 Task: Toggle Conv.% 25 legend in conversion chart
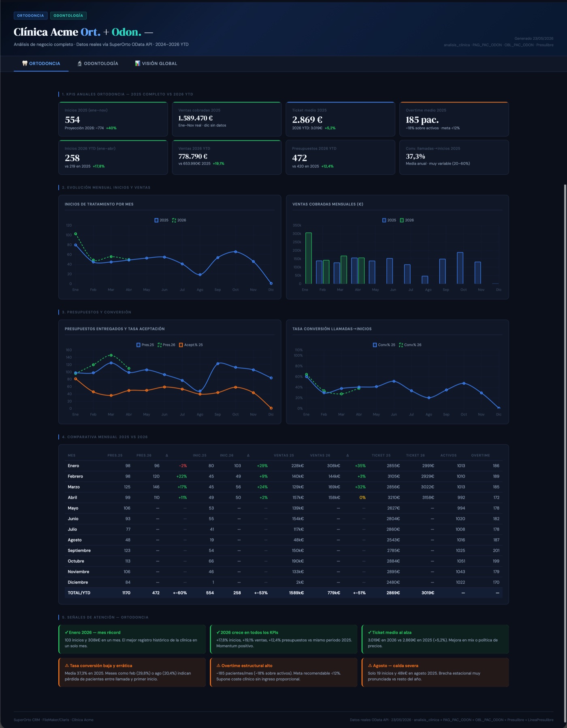click(384, 345)
